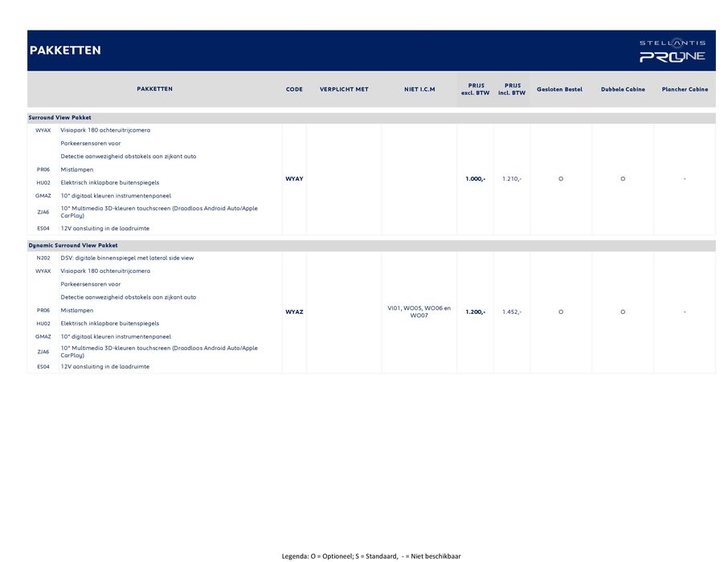Select the Dubbele Cabine column header
728x562 pixels.
pos(623,89)
